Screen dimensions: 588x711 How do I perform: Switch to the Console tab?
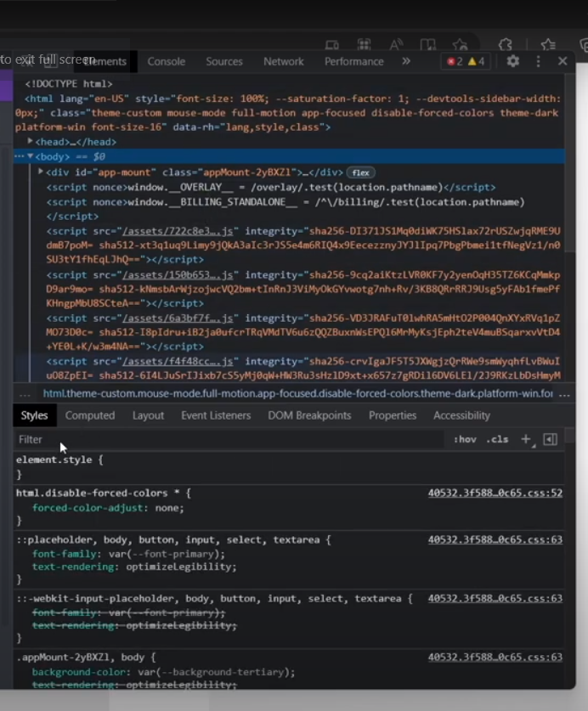tap(166, 61)
